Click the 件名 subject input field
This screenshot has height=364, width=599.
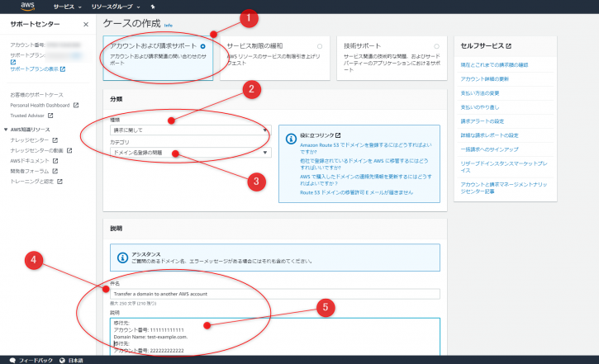click(x=275, y=294)
